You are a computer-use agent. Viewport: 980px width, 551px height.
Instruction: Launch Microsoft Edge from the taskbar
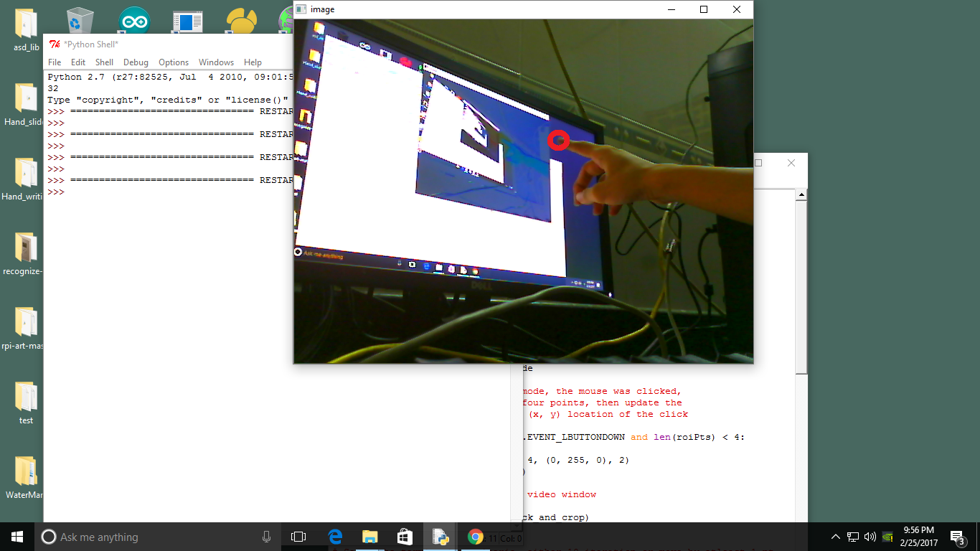pyautogui.click(x=335, y=537)
